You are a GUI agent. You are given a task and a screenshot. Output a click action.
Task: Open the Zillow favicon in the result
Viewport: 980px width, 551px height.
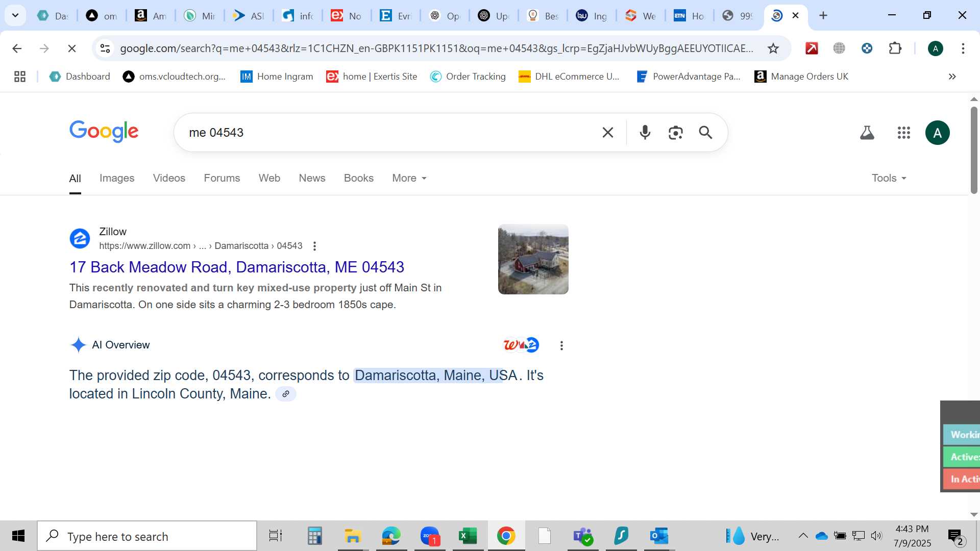[80, 238]
